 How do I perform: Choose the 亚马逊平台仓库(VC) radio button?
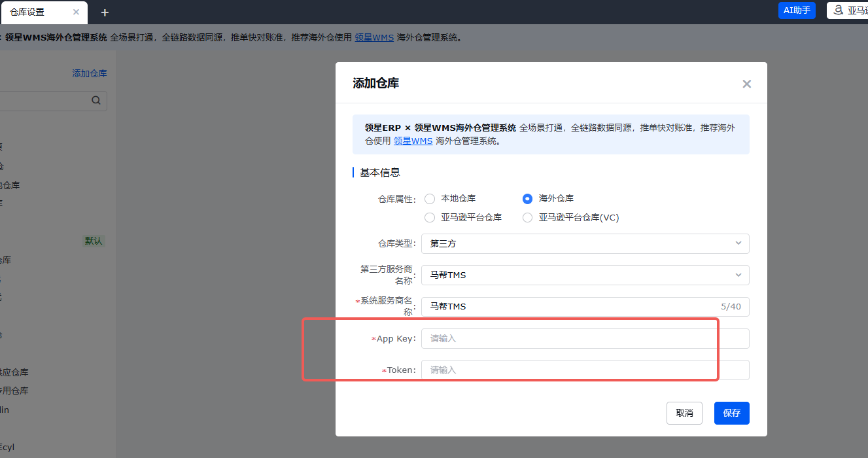point(527,218)
